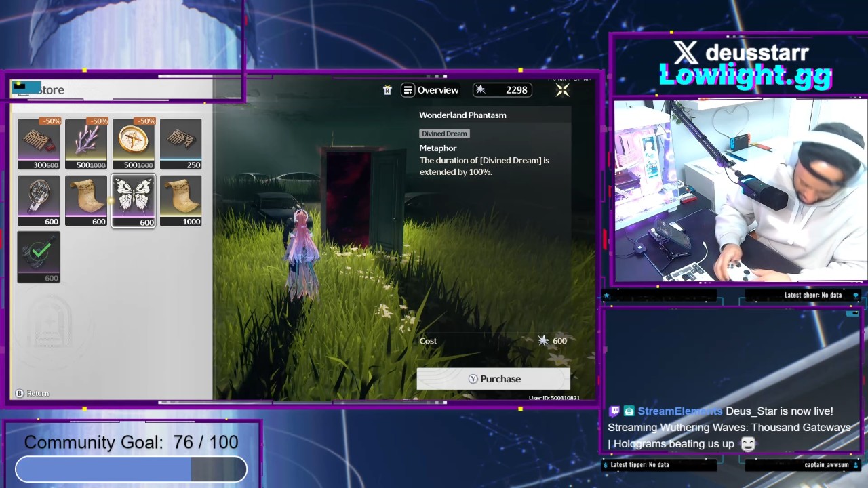868x488 pixels.
Task: Select the purchased item with green checkmark
Action: click(39, 257)
